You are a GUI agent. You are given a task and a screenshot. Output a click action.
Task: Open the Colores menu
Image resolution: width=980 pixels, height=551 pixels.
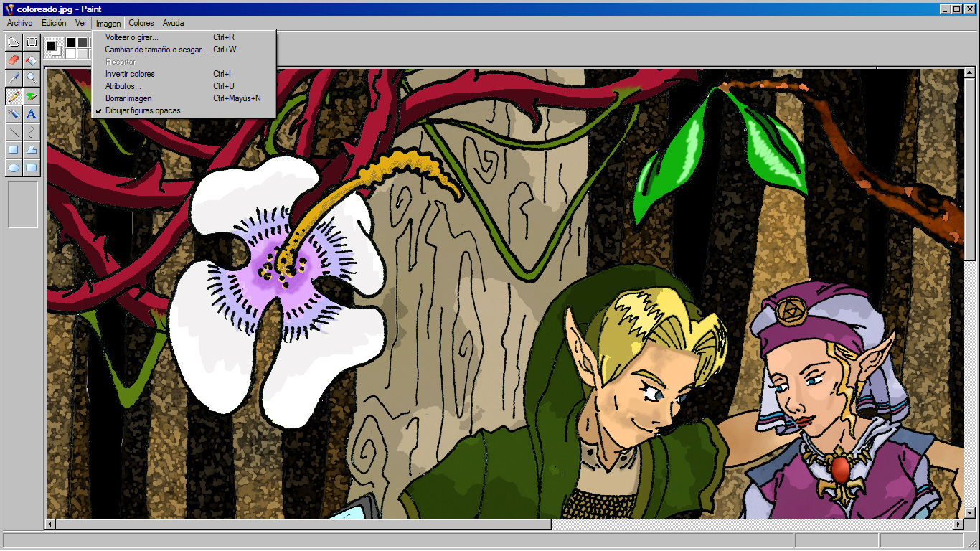tap(141, 24)
